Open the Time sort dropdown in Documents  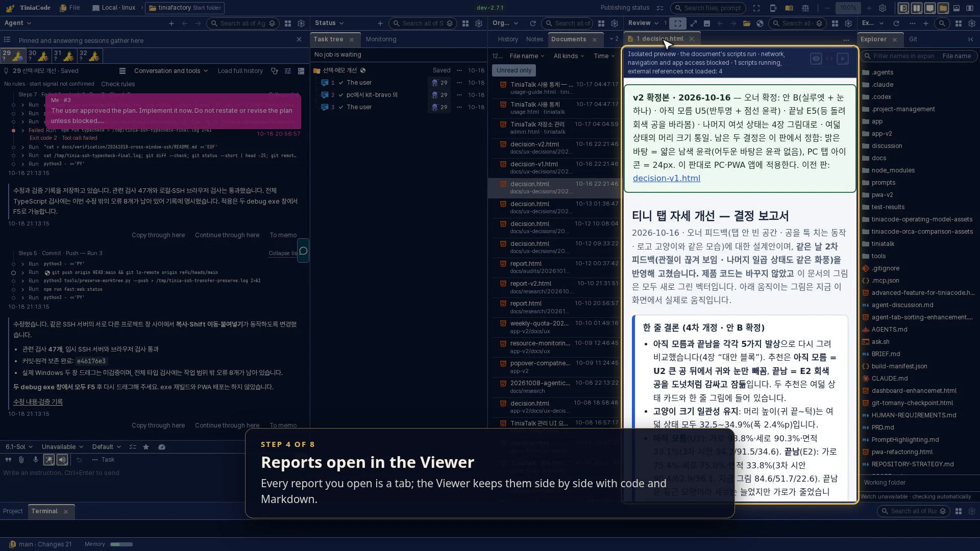click(x=604, y=56)
